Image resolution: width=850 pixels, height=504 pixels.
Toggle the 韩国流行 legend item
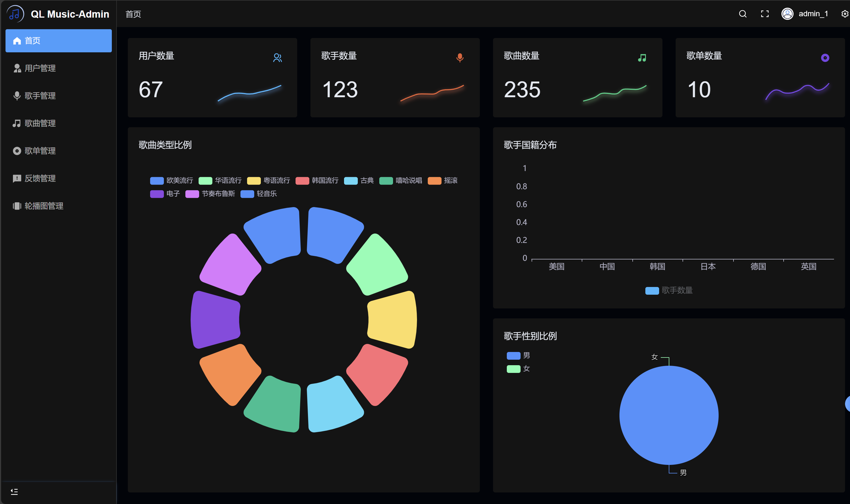[317, 180]
